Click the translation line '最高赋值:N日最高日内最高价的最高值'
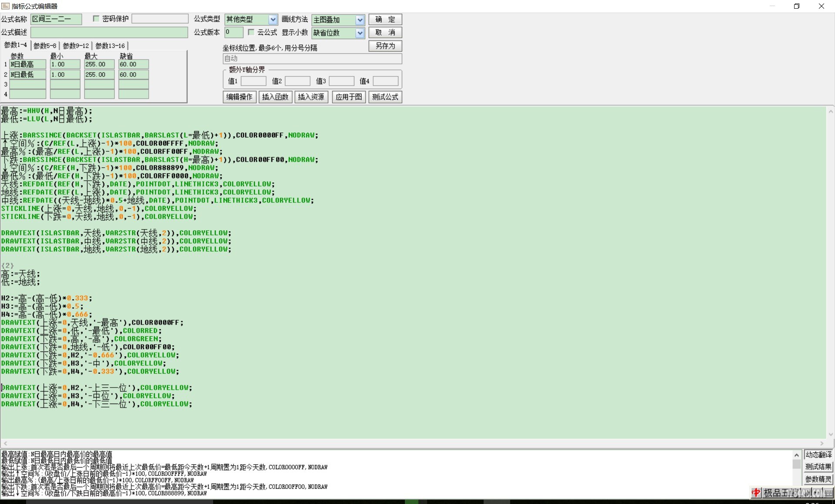Viewport: 835px width, 504px height. click(57, 454)
